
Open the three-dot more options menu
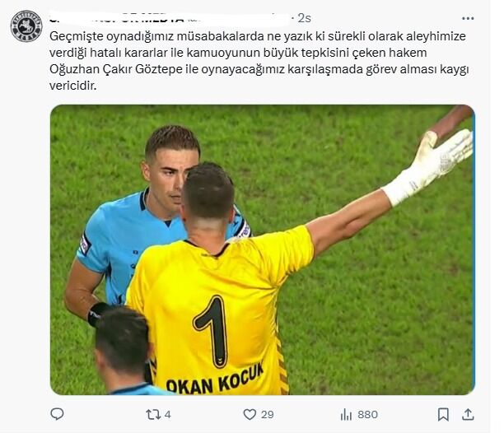(x=468, y=18)
